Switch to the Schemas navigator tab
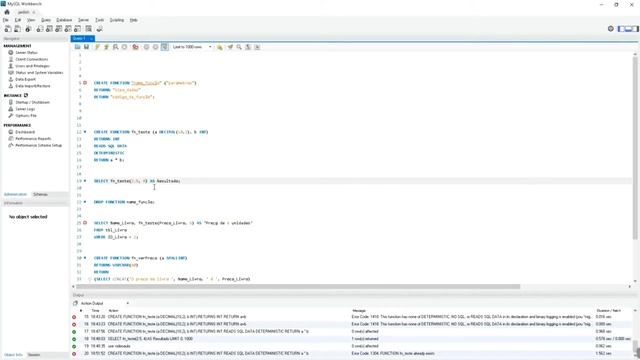The image size is (640, 360). click(x=40, y=194)
